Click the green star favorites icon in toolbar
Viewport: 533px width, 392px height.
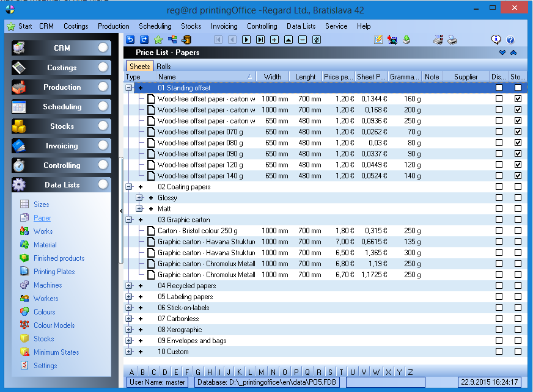[158, 40]
